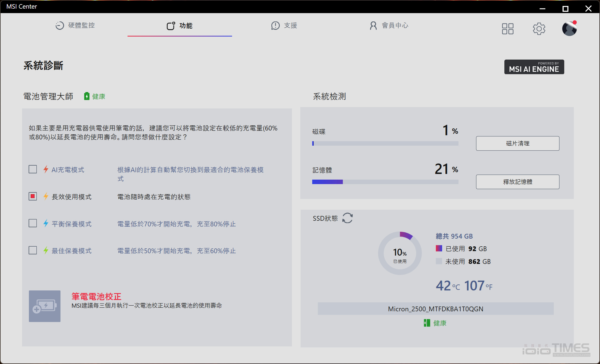Click the 系統診斷 heading

pos(43,66)
